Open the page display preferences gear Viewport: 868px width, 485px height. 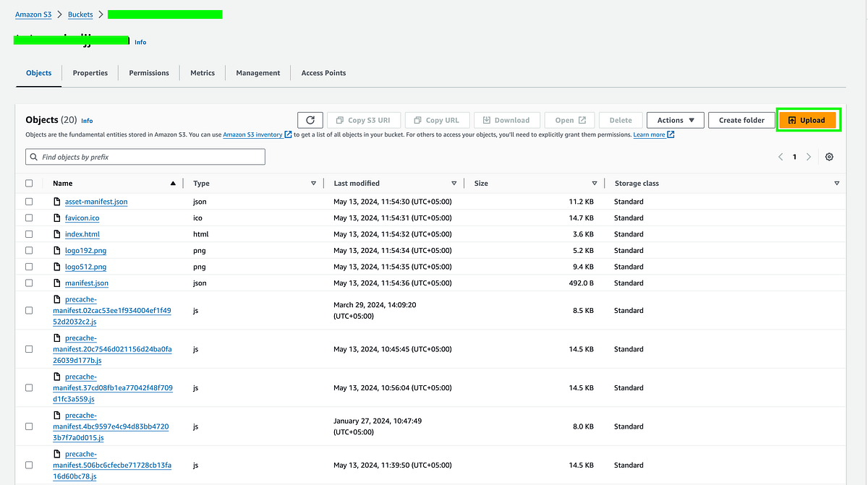[x=829, y=156]
